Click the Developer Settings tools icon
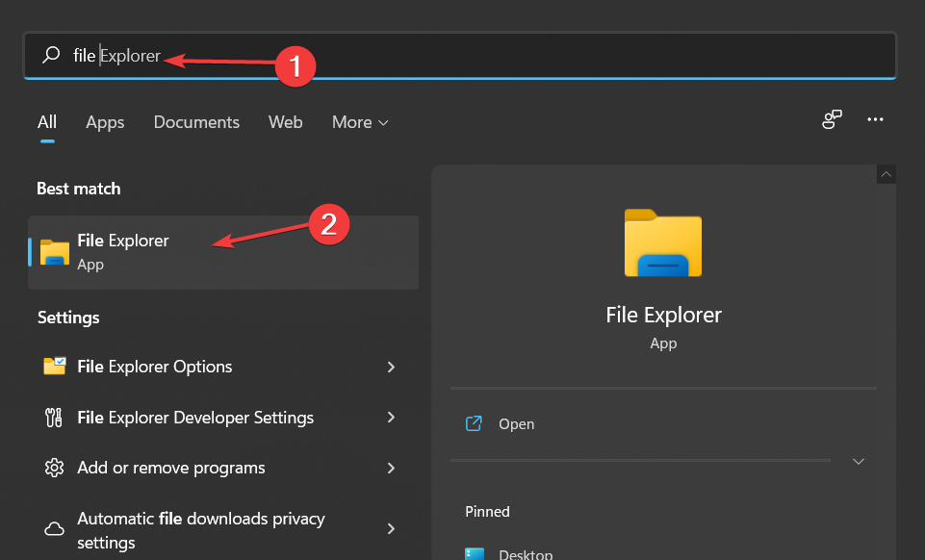Screen dimensions: 925x560 (54, 418)
